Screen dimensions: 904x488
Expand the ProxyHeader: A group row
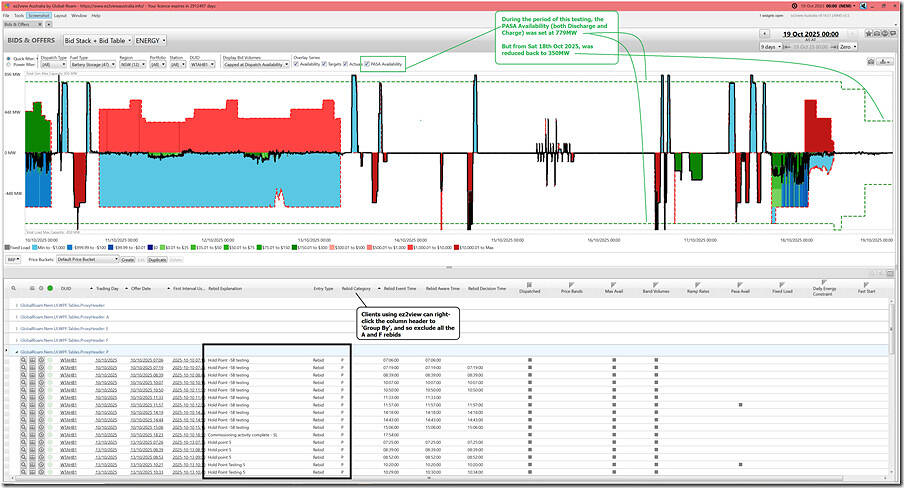click(x=17, y=317)
